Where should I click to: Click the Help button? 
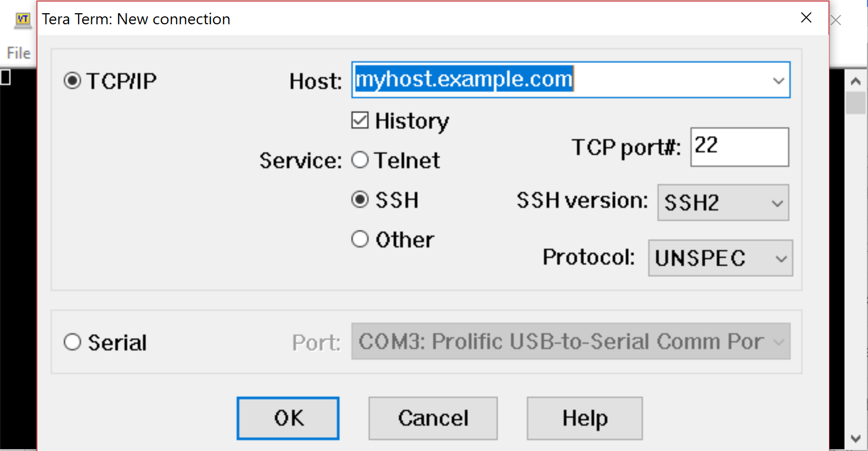pyautogui.click(x=585, y=418)
